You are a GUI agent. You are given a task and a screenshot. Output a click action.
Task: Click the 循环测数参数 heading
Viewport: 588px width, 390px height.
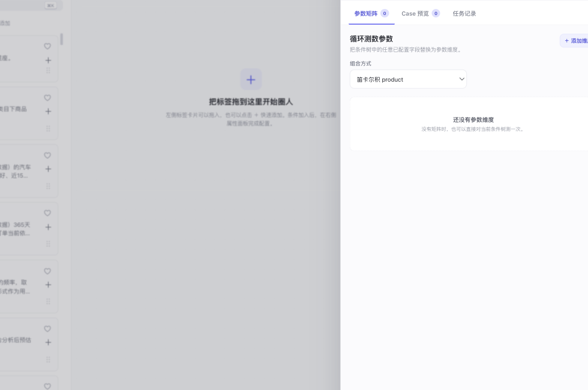[371, 38]
